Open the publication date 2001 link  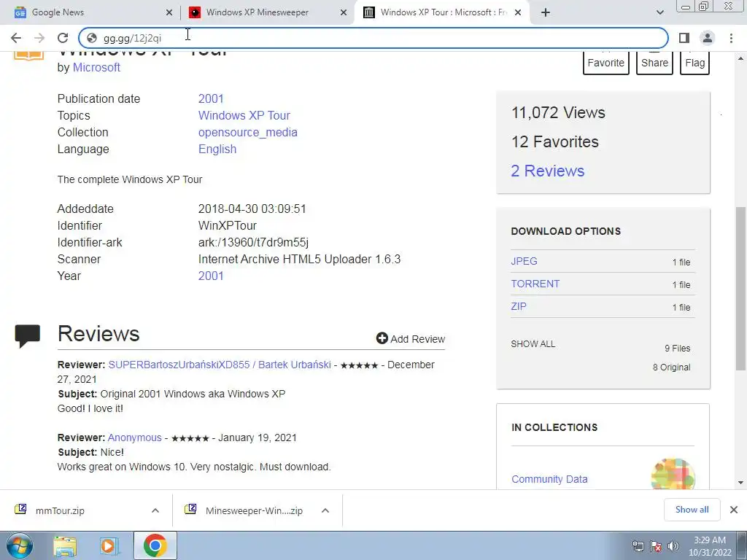(211, 98)
